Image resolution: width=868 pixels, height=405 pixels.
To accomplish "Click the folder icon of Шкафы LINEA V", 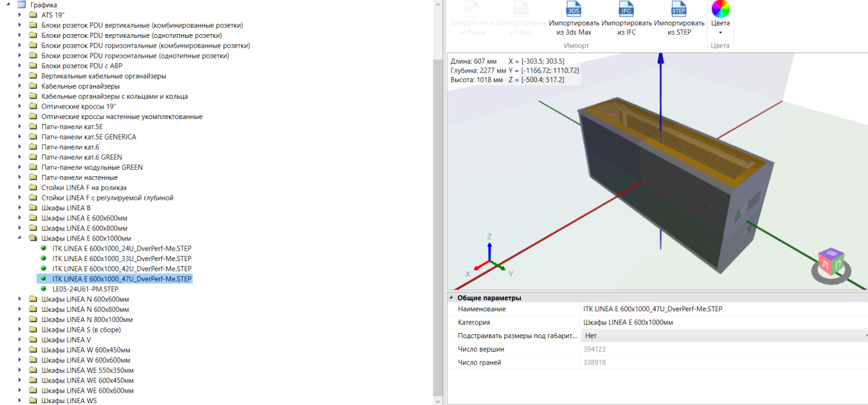I will (x=33, y=340).
